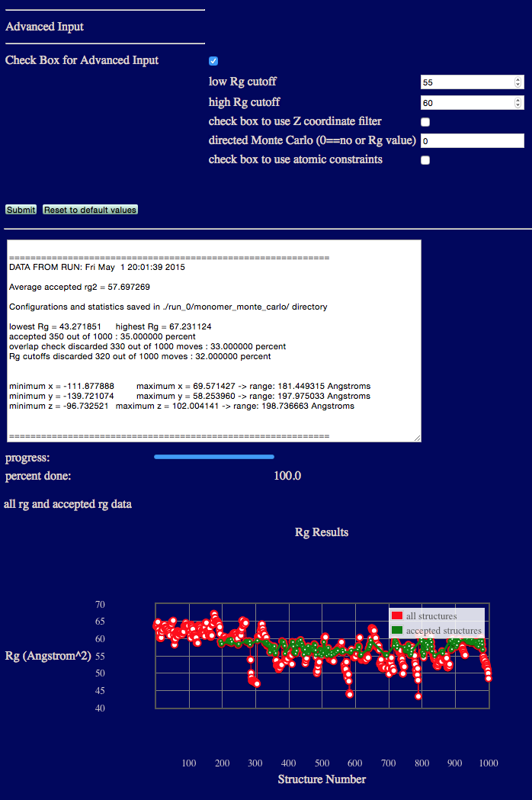Viewport: 532px width, 800px height.
Task: Click the 500 x-axis tick label
Action: point(322,763)
